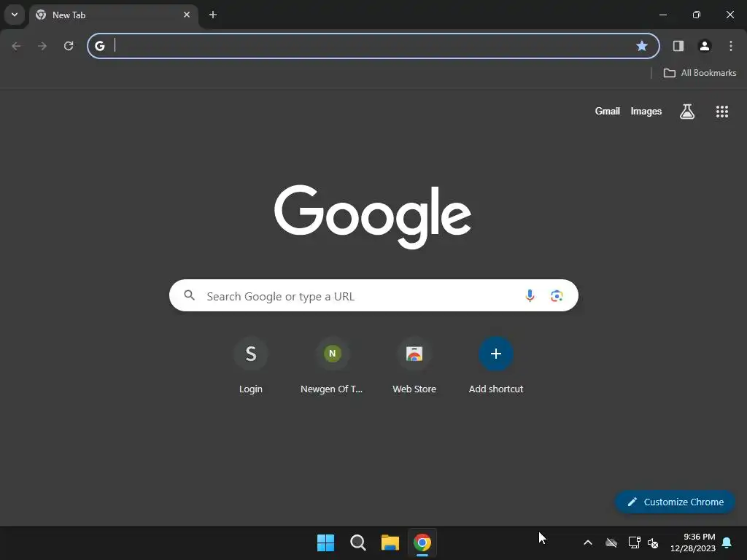Minimize the Chrome window

point(662,15)
